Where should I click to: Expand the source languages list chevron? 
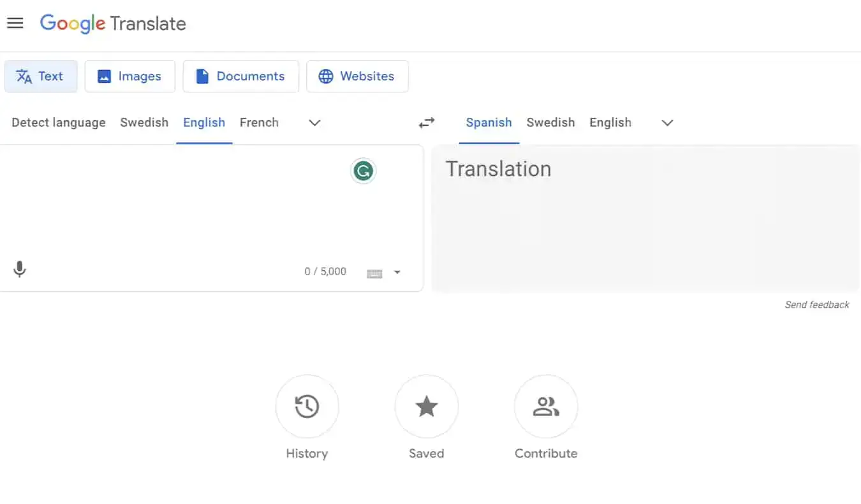(314, 123)
